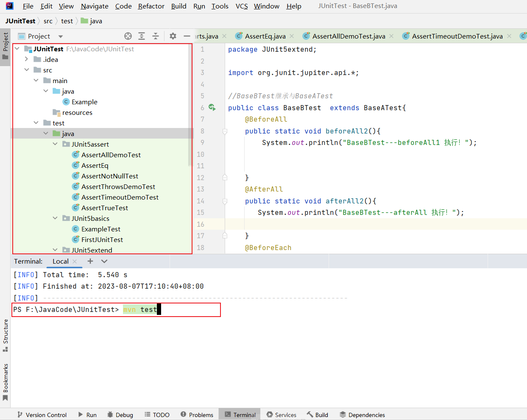Open Project panel settings gear
This screenshot has height=420, width=527.
click(x=173, y=36)
